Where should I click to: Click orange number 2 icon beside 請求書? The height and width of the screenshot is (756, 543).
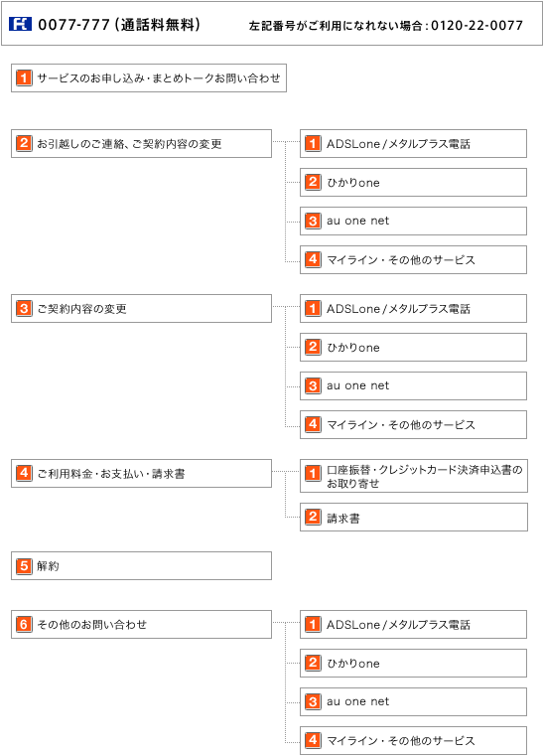[313, 517]
